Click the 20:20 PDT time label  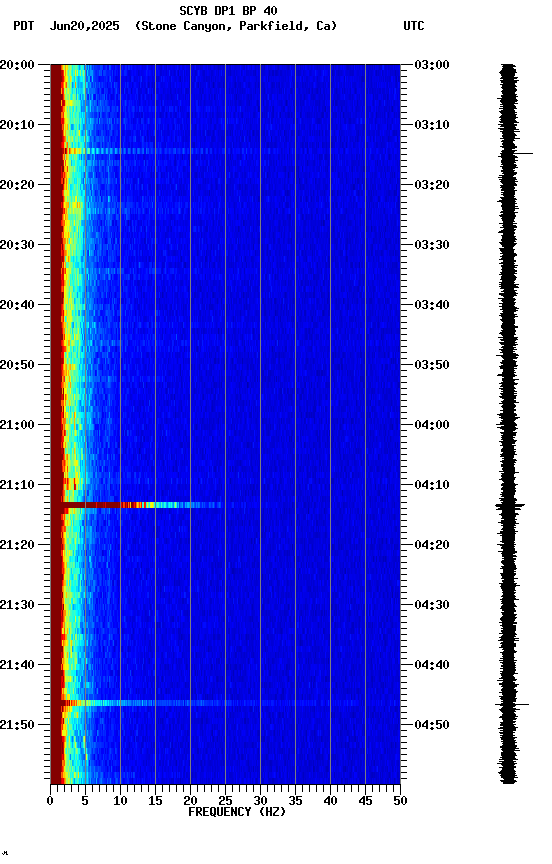coord(17,185)
